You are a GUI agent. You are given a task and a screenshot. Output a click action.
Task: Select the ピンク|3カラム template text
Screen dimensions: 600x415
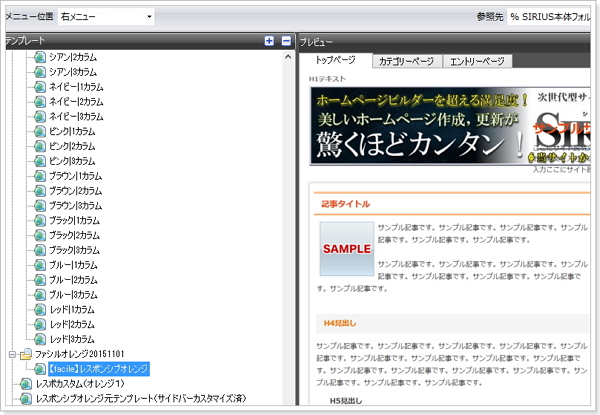(72, 161)
